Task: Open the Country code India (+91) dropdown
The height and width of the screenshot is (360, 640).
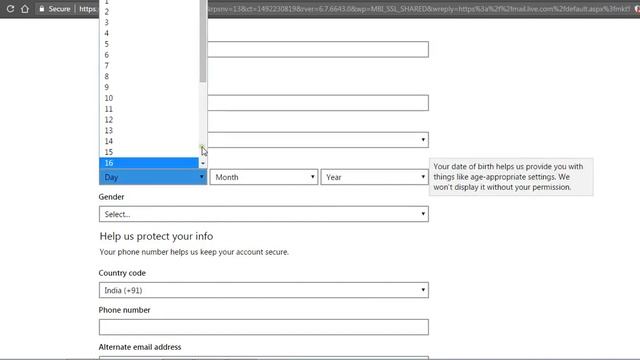Action: point(264,290)
